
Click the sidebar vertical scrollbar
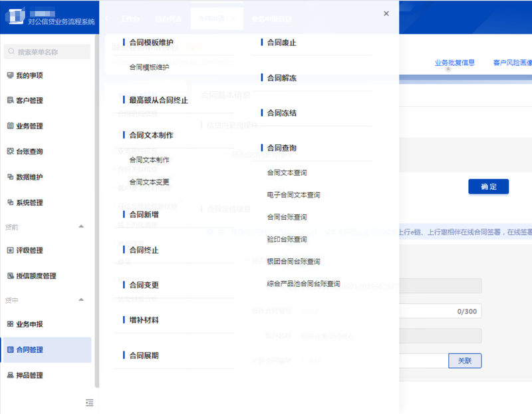(97, 210)
